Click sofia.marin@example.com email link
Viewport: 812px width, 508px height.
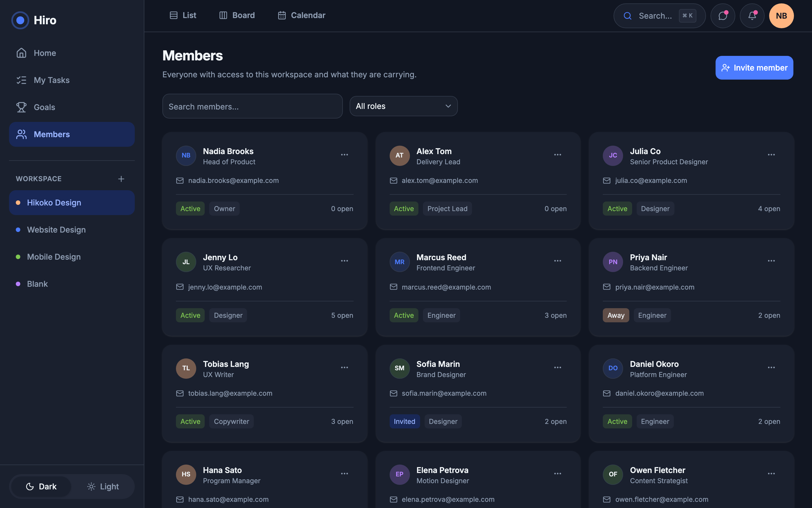pos(444,393)
